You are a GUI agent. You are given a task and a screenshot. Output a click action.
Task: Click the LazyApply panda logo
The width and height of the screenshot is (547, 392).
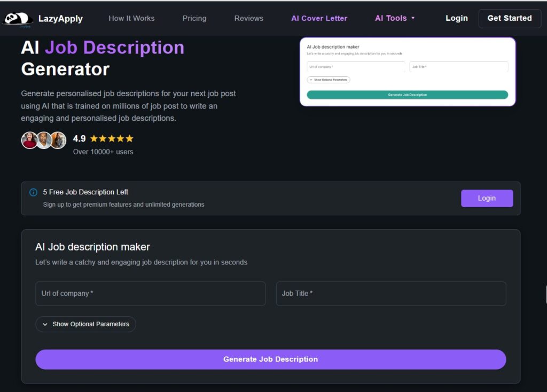(18, 19)
